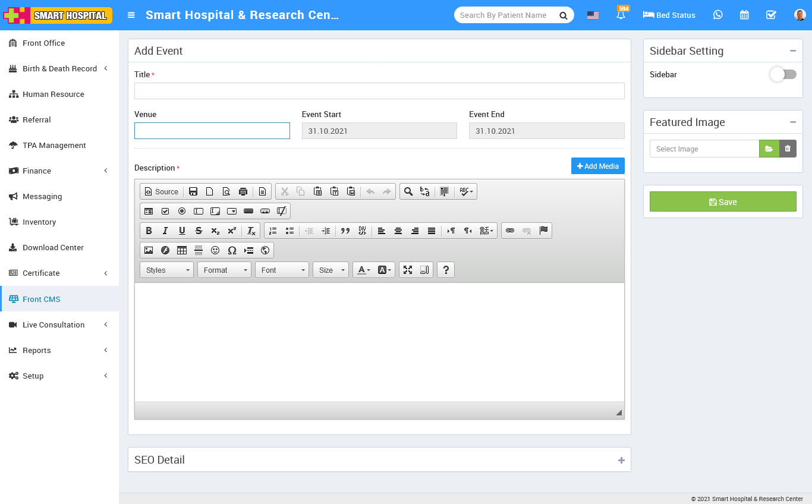Maximize the editor with the fullscreen icon
The height and width of the screenshot is (504, 812).
(x=408, y=270)
